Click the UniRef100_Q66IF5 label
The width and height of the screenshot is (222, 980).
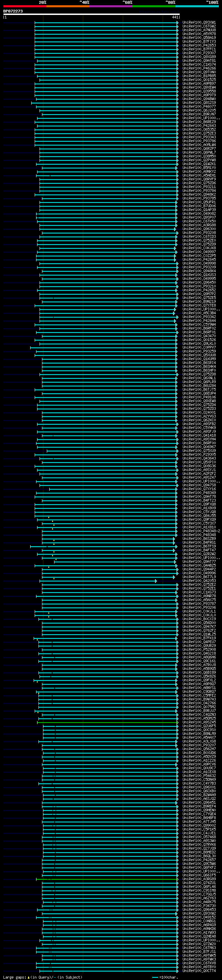tap(199, 875)
